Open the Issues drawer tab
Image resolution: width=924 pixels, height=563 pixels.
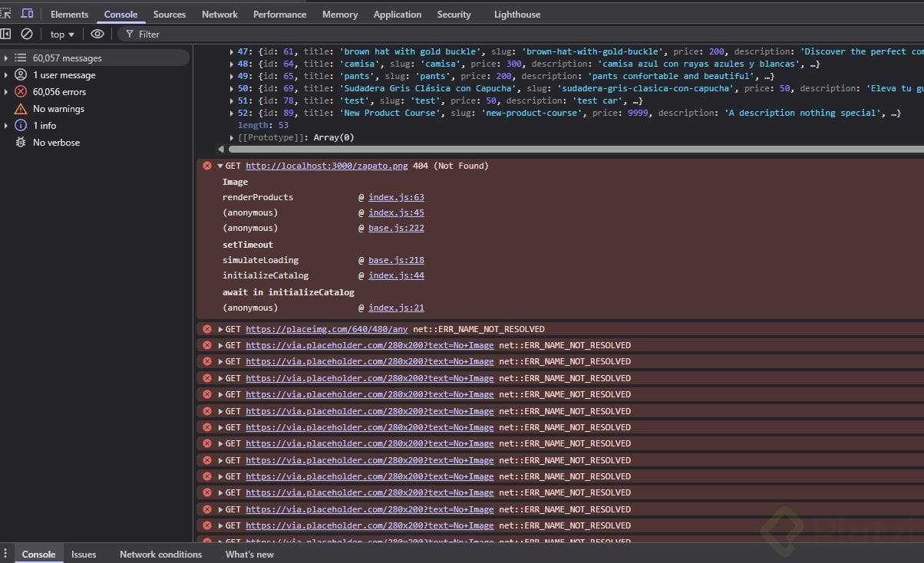(x=84, y=555)
